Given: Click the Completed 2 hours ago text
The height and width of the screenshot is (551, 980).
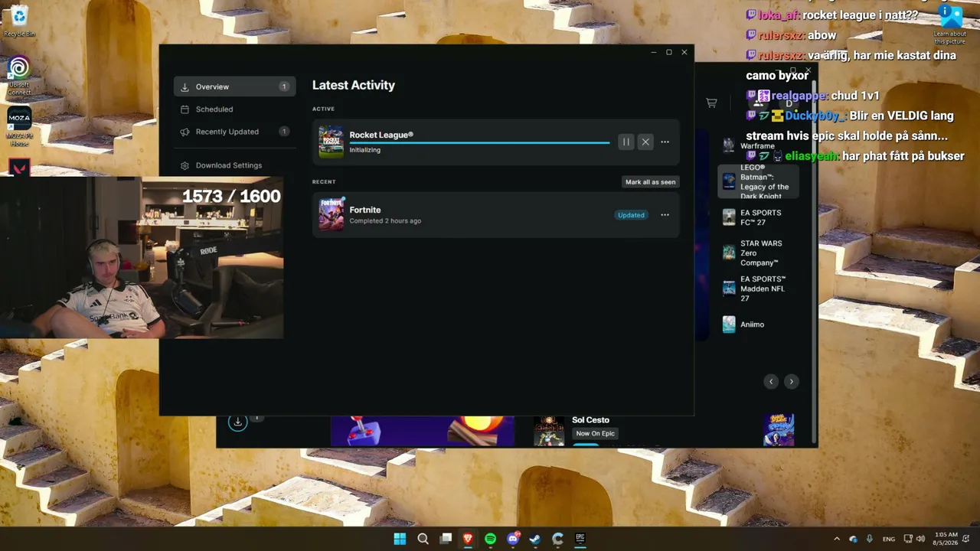Looking at the screenshot, I should click(x=385, y=221).
